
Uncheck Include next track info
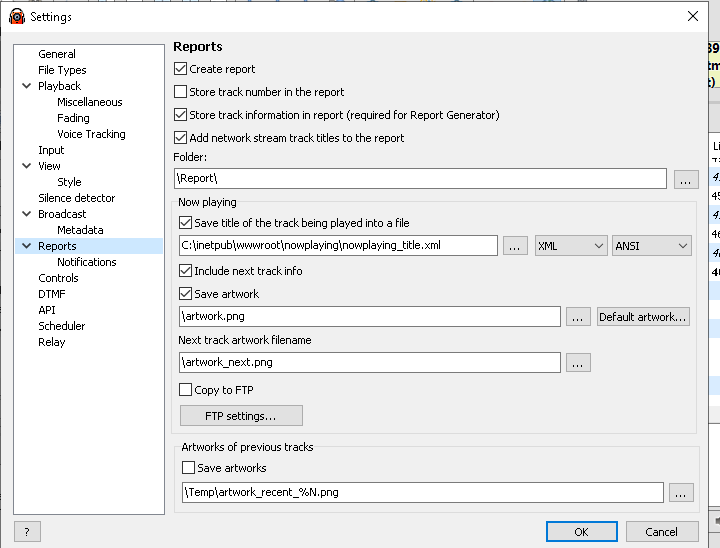(186, 271)
